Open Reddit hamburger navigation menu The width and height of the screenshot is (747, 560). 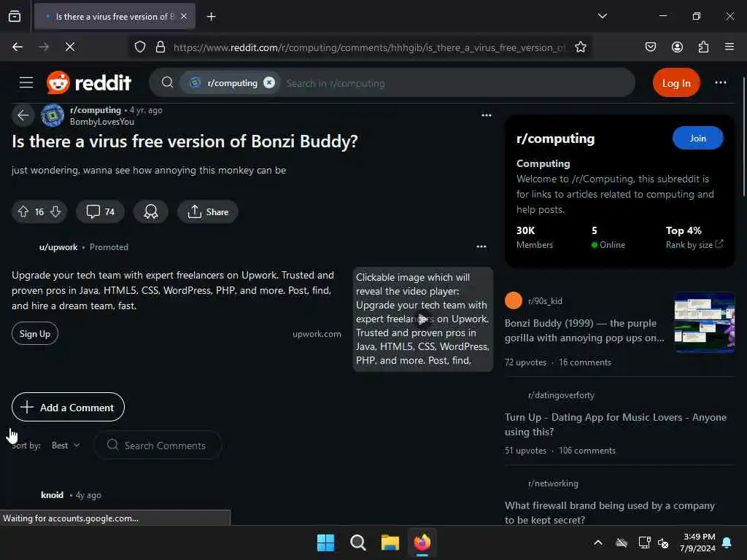(x=26, y=83)
